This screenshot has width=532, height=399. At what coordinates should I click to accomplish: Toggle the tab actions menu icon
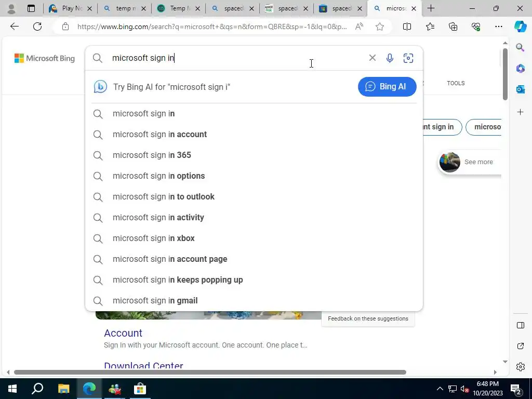[x=31, y=8]
